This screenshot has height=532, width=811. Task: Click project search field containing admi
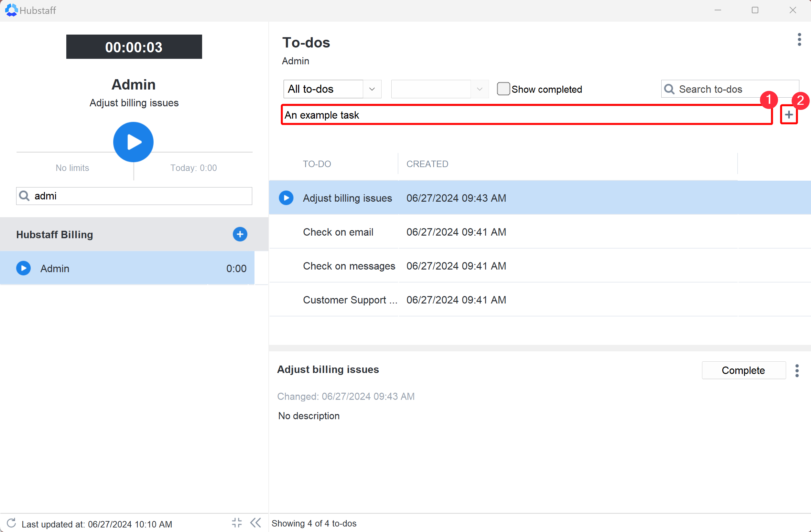(134, 196)
